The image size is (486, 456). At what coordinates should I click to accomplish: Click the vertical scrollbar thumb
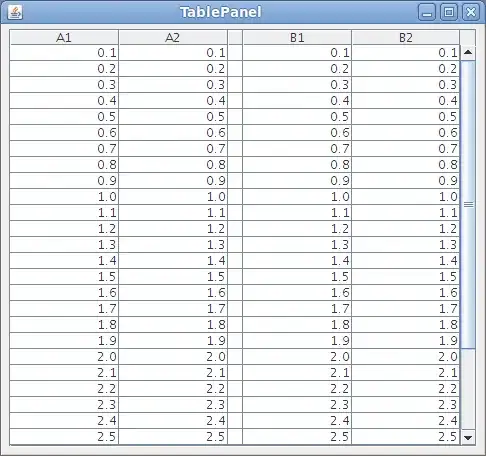pyautogui.click(x=468, y=205)
